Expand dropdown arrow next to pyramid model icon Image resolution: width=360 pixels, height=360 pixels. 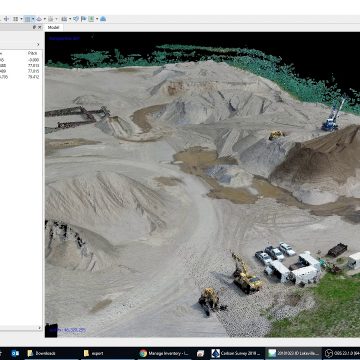[45, 19]
